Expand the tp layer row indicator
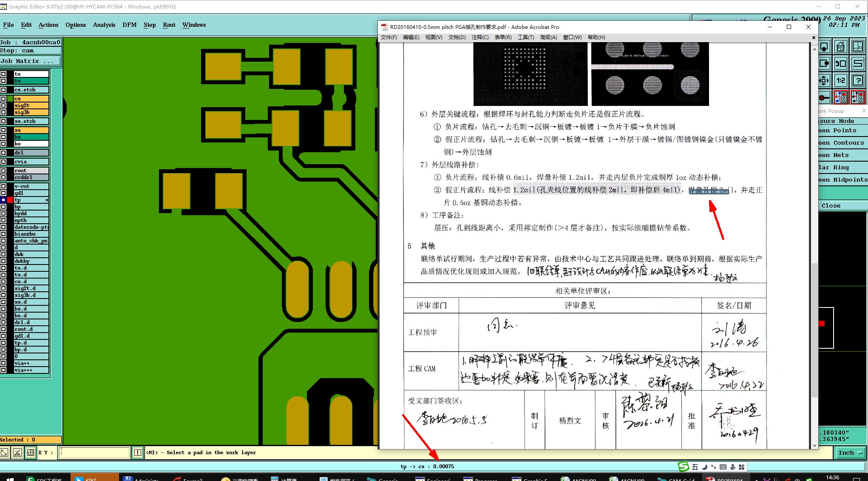The height and width of the screenshot is (481, 868). click(47, 200)
